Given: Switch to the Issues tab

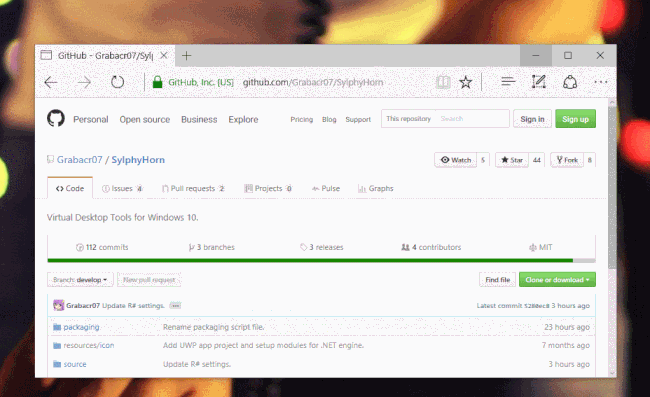Looking at the screenshot, I should tap(122, 189).
